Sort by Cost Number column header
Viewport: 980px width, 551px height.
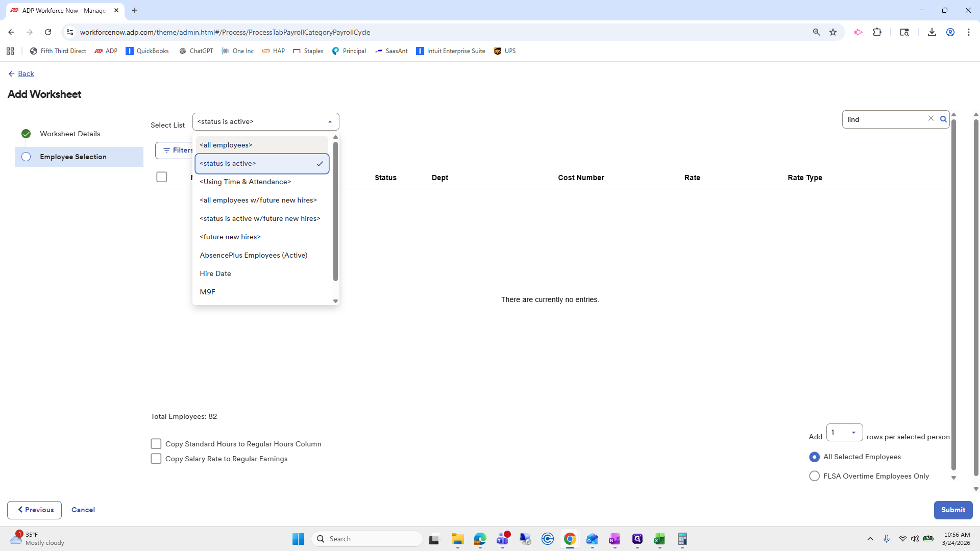581,178
